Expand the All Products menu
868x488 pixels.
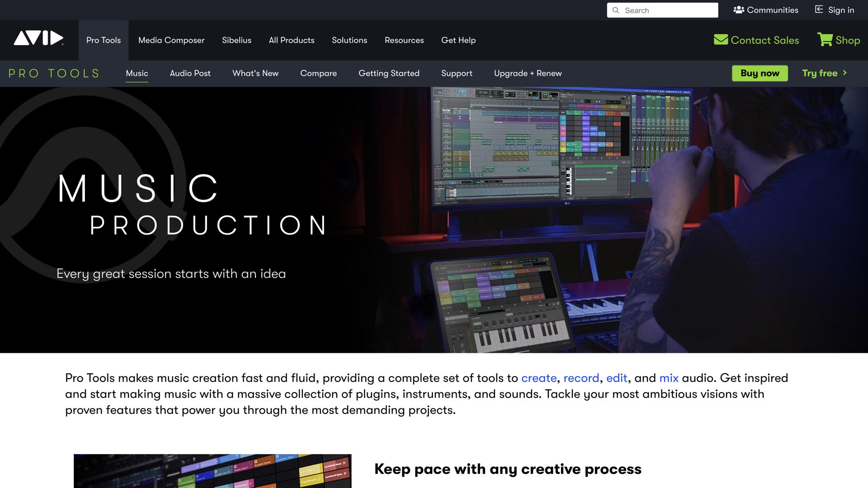292,40
